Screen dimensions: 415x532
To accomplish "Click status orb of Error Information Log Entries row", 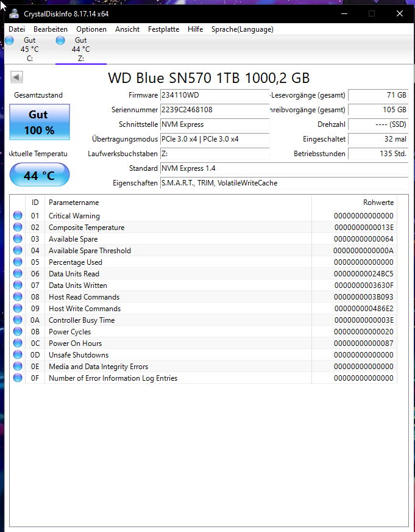I will point(18,378).
